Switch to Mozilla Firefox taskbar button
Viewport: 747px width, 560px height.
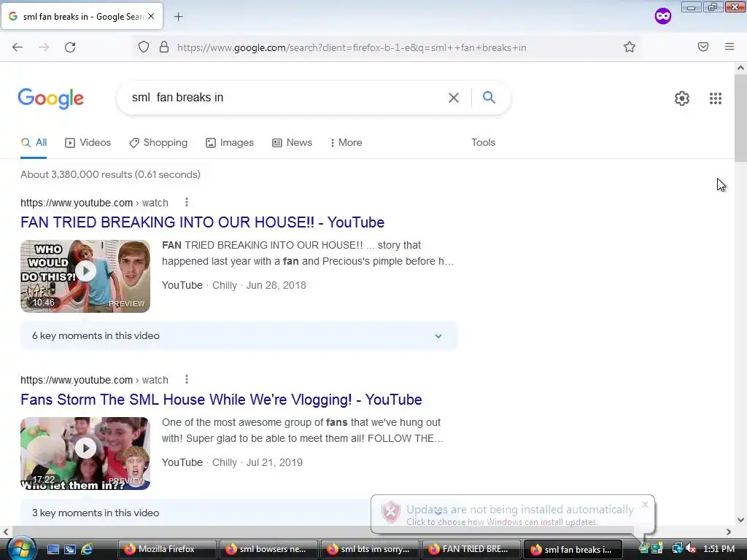[x=166, y=549]
